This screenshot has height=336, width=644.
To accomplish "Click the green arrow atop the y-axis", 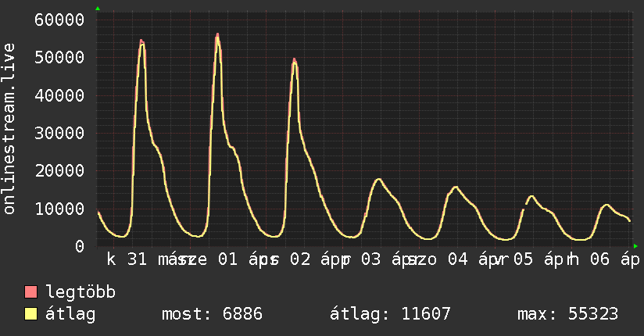I will [x=98, y=9].
